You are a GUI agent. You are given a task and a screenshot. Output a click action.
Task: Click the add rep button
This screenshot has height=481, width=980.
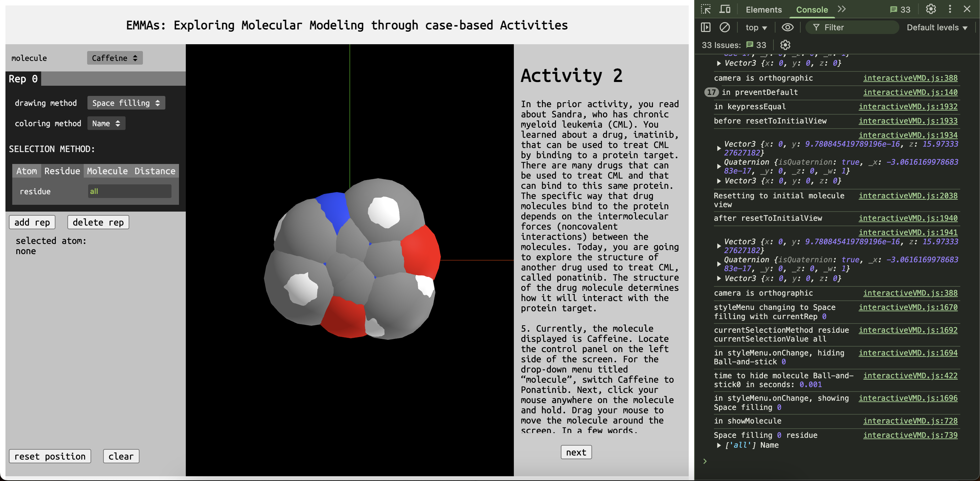point(32,222)
